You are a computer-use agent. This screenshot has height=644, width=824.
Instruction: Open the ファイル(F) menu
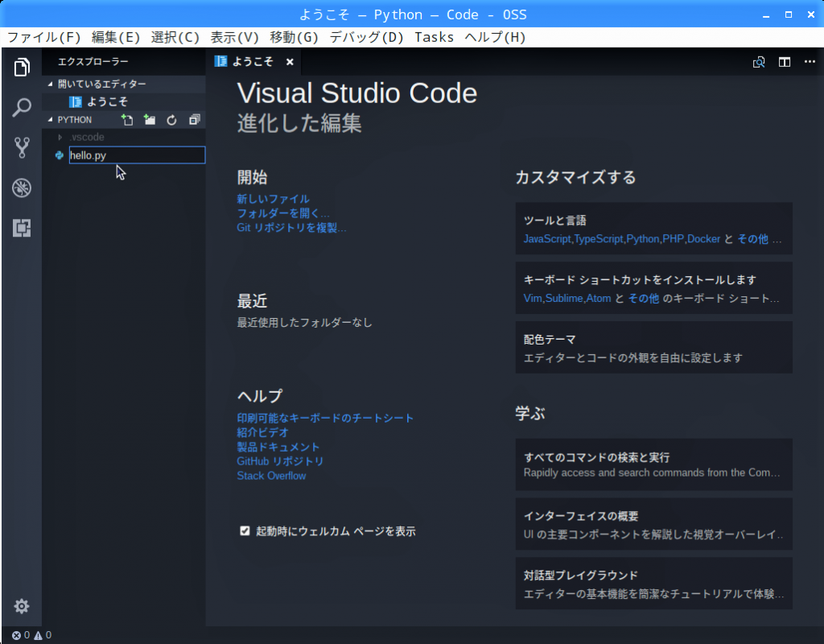click(43, 37)
